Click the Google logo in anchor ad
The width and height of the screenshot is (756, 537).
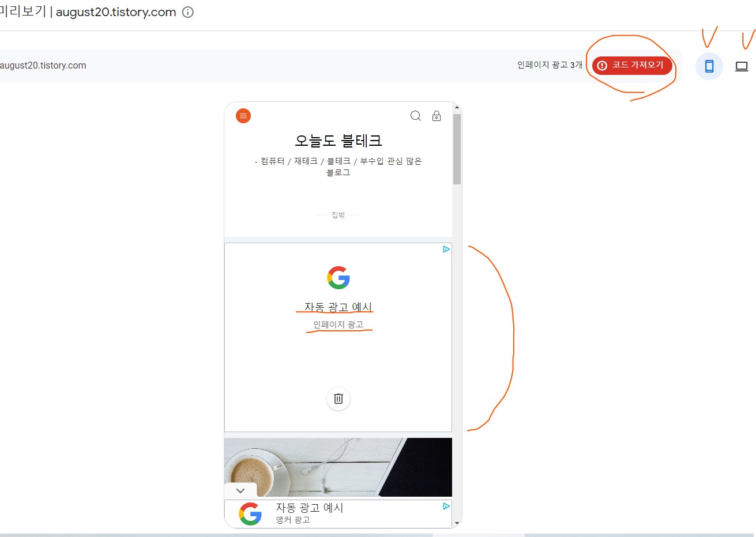[250, 513]
